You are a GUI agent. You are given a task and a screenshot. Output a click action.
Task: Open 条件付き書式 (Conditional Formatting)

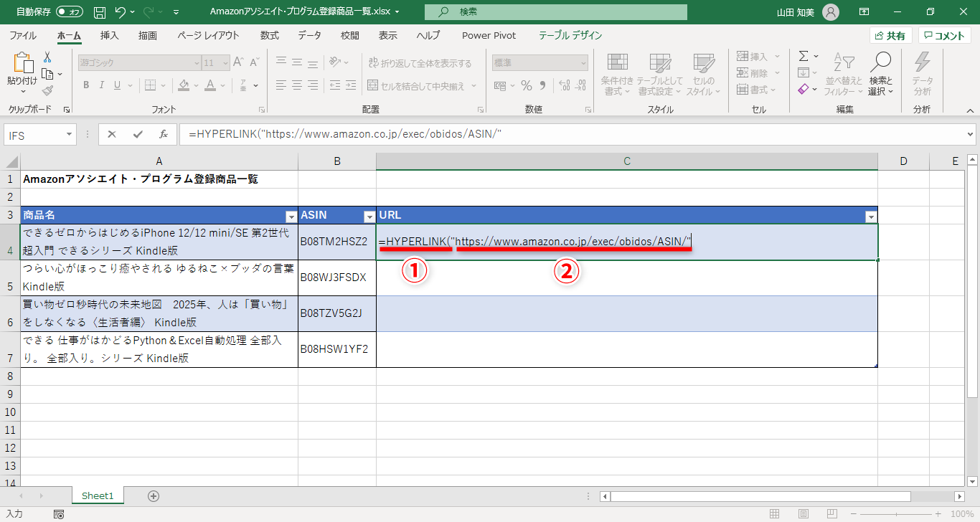click(617, 74)
